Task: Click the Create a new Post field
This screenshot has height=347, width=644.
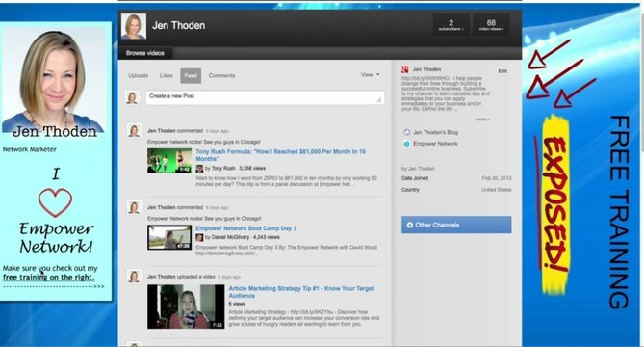Action: 265,97
